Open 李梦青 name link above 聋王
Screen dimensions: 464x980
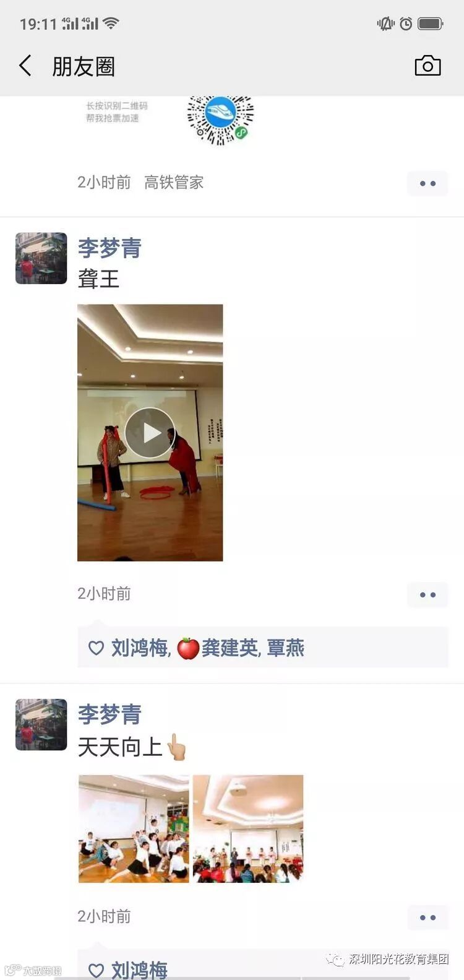110,248
